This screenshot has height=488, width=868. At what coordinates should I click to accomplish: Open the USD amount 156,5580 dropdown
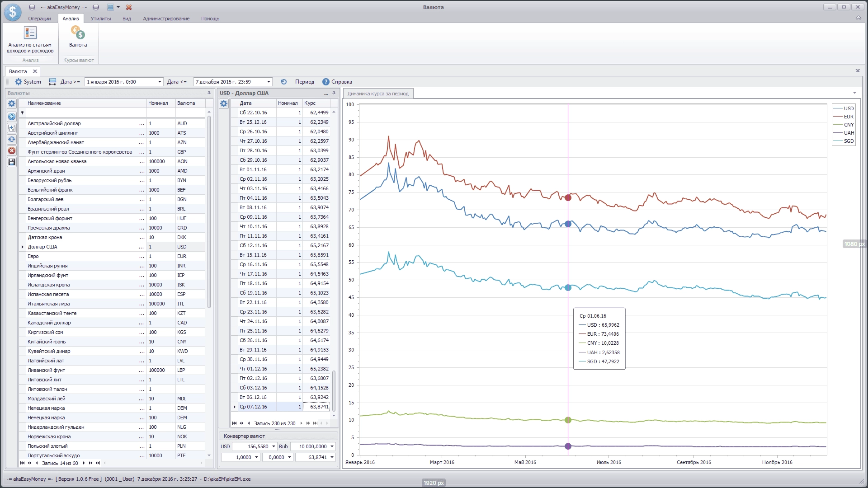pyautogui.click(x=274, y=446)
